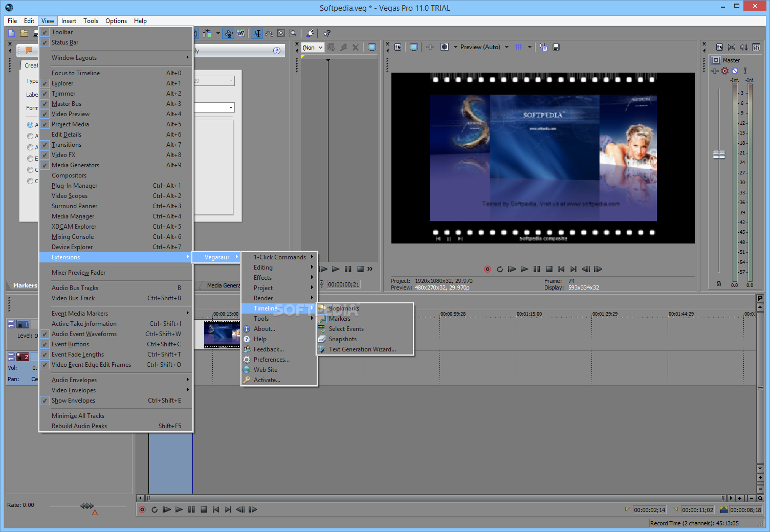Click the Master bus solo exclamation icon
Image resolution: width=770 pixels, height=532 pixels.
coord(745,71)
